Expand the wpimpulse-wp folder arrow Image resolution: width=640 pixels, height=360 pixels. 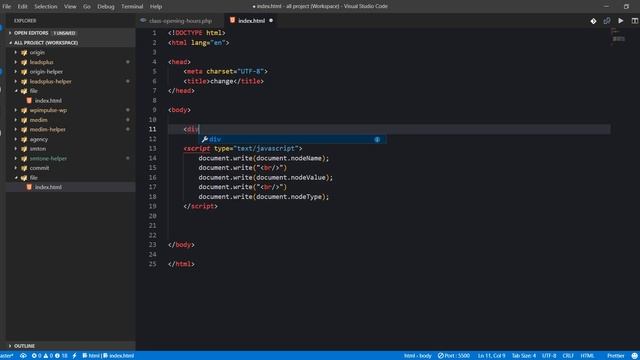(16, 110)
